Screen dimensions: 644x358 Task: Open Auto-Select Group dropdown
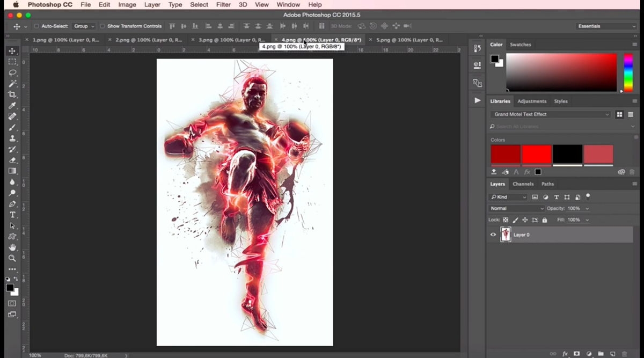84,26
